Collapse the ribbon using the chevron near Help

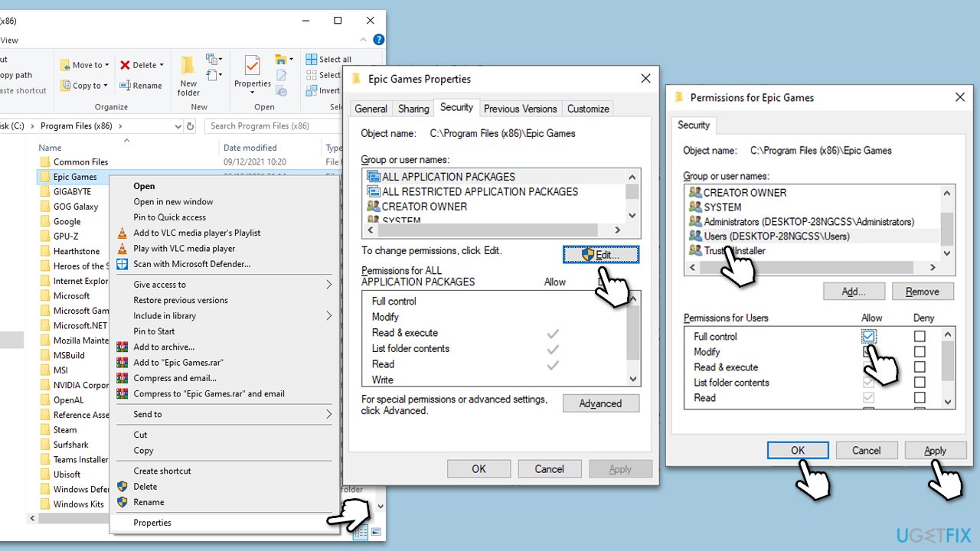click(x=363, y=40)
